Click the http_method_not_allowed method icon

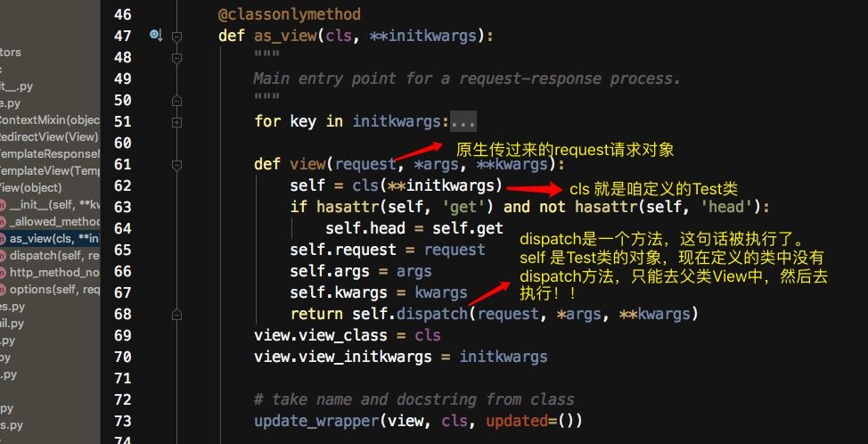tap(2, 273)
